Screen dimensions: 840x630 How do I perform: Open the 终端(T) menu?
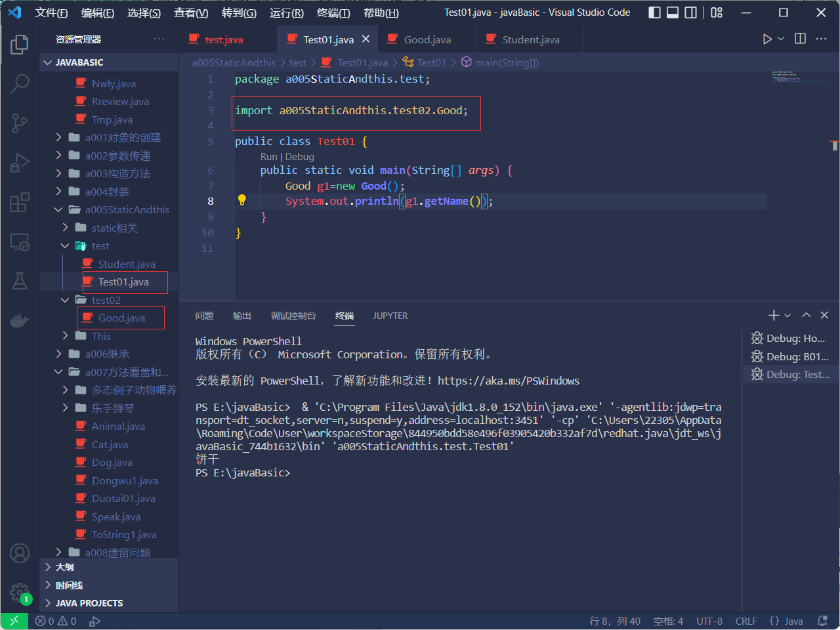pos(333,12)
